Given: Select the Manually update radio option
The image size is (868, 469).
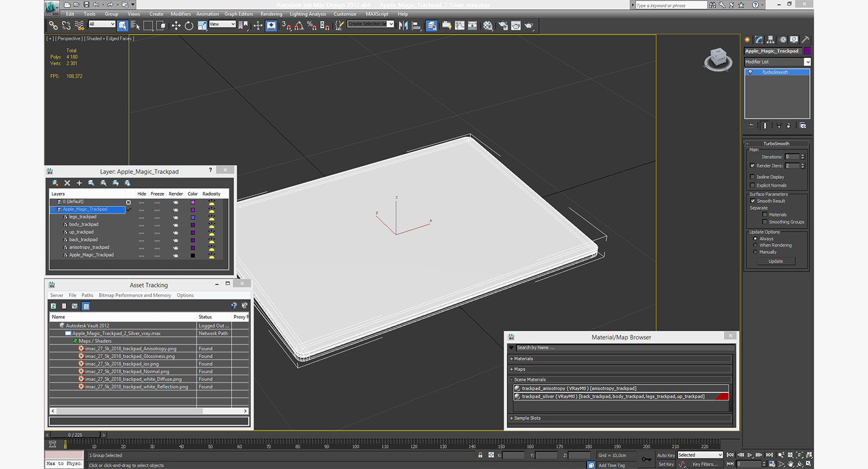Looking at the screenshot, I should click(x=755, y=252).
